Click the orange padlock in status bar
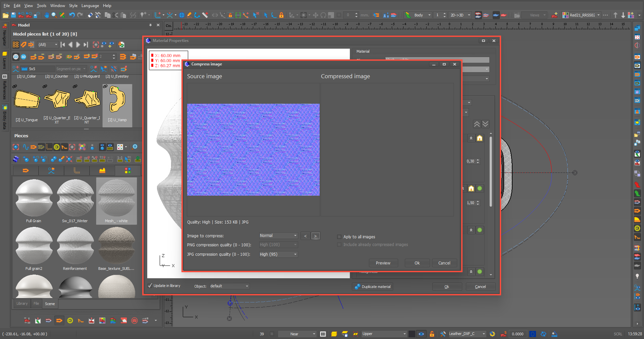644x339 pixels. pyautogui.click(x=432, y=334)
